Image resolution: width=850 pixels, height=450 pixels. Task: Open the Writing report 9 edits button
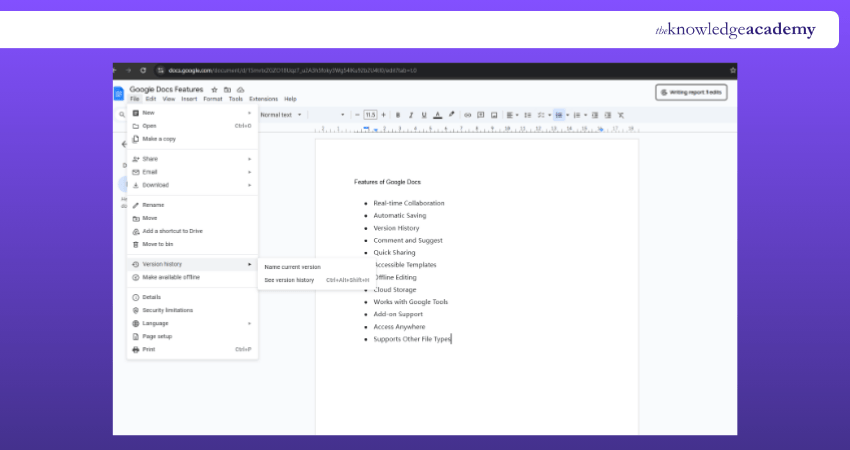[690, 92]
